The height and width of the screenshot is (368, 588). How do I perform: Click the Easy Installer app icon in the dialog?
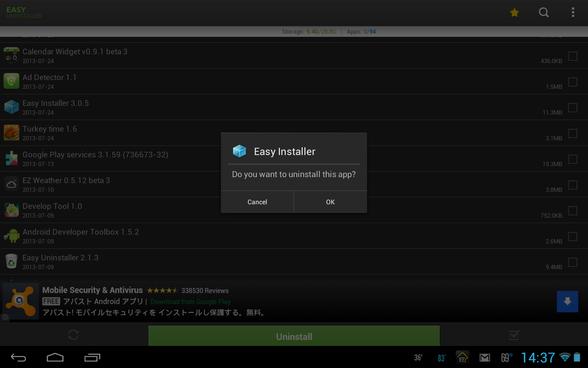239,150
